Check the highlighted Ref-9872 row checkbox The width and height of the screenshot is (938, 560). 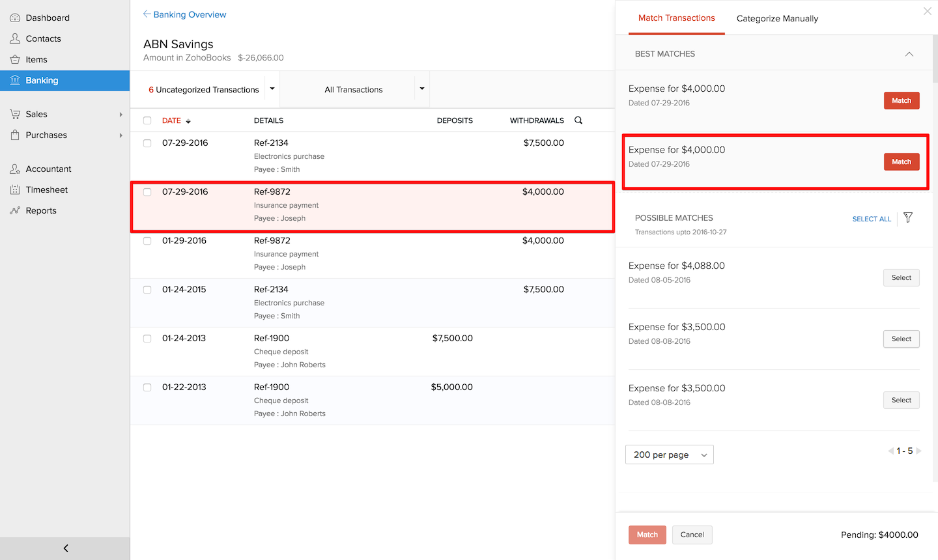click(x=147, y=192)
